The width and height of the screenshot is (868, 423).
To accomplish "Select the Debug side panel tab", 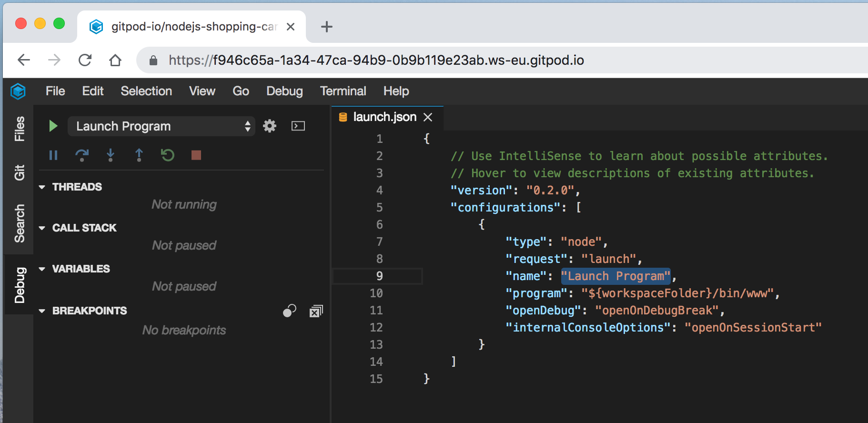I will click(19, 285).
